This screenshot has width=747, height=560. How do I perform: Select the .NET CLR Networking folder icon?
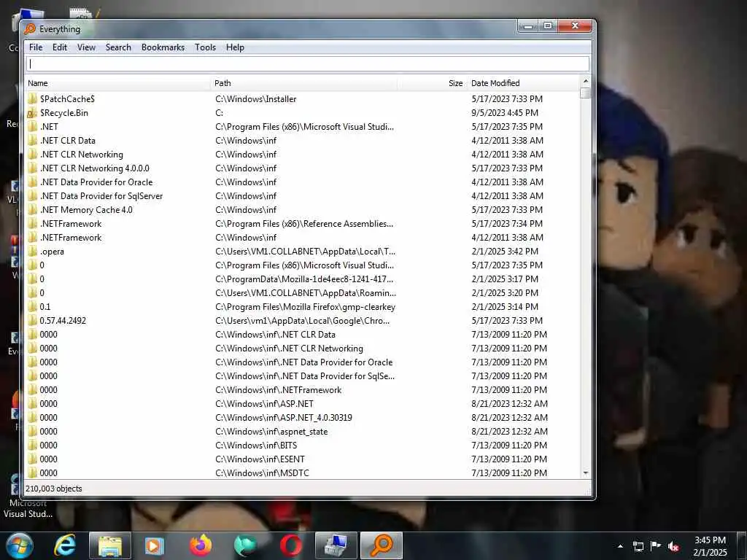point(32,155)
